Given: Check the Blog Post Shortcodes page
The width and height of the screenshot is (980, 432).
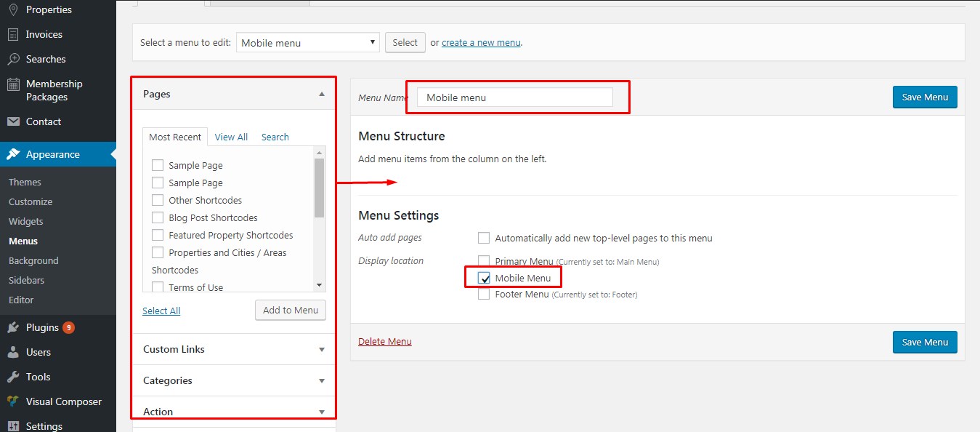Looking at the screenshot, I should click(x=158, y=217).
